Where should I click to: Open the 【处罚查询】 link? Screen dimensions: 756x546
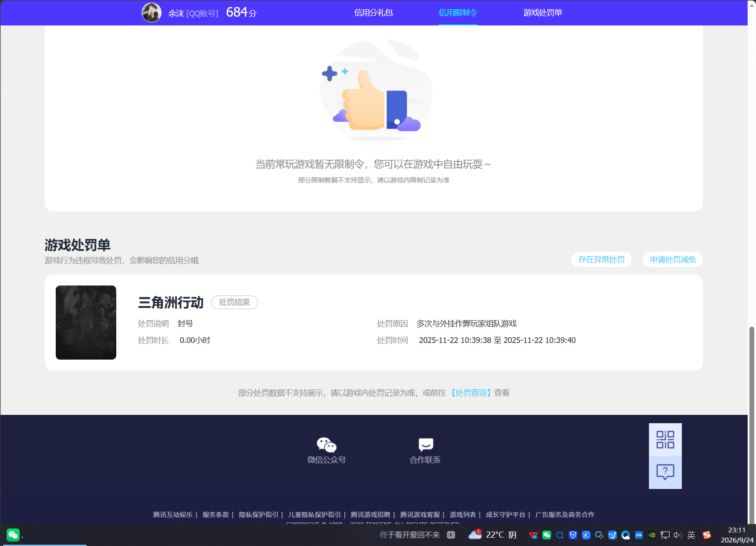[471, 393]
